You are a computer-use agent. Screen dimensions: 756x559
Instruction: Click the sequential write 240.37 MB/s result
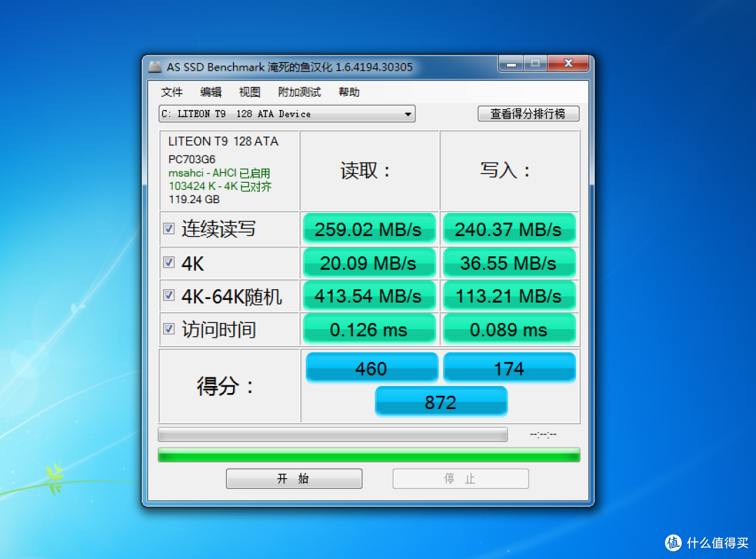pyautogui.click(x=509, y=229)
